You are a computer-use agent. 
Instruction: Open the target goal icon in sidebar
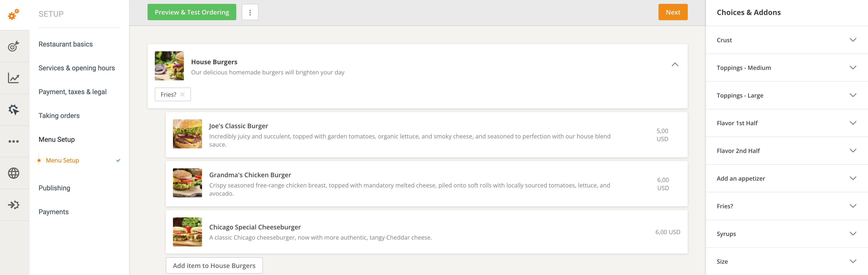(x=14, y=46)
